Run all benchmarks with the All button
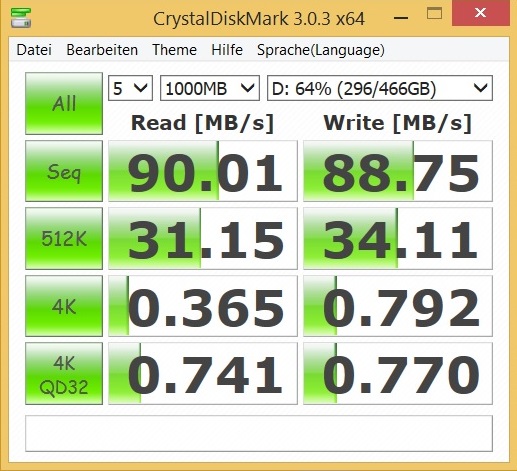 (x=64, y=103)
